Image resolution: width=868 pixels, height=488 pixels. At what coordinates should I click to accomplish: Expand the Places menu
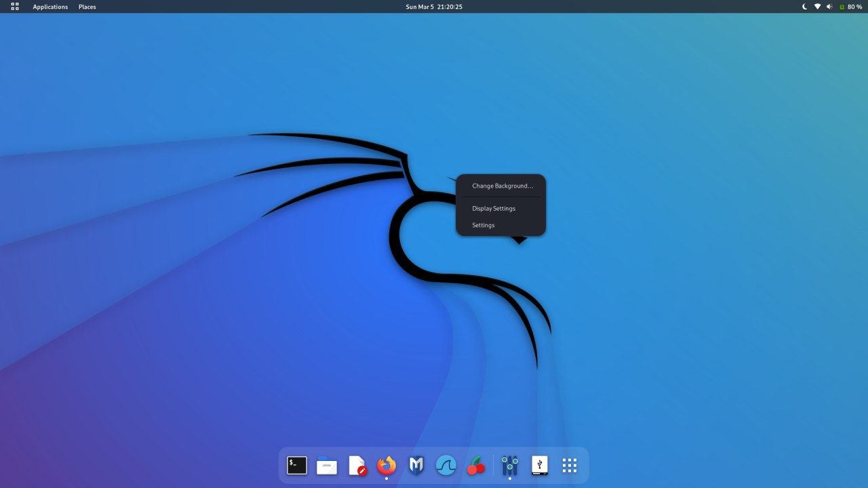[x=87, y=7]
